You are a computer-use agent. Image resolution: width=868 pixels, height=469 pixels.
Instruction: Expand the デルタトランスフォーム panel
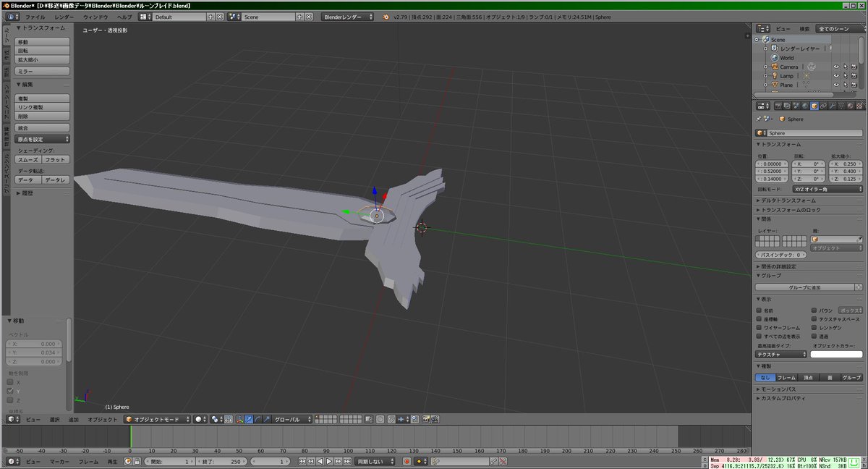786,200
